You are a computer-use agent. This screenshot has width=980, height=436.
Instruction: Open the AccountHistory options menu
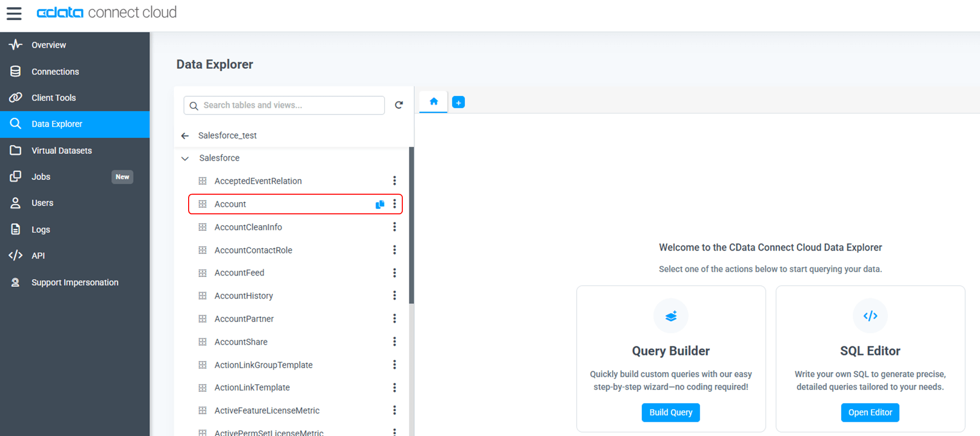coord(394,295)
